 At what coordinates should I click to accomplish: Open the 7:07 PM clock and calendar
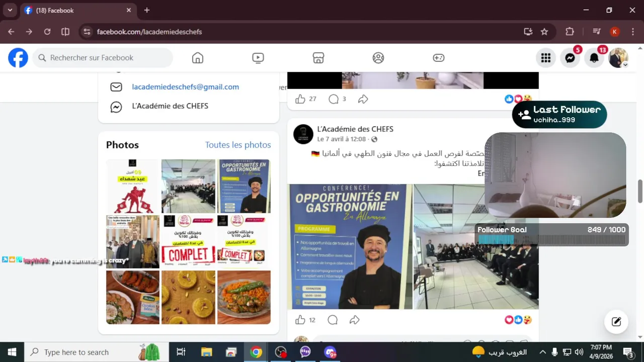tap(601, 352)
